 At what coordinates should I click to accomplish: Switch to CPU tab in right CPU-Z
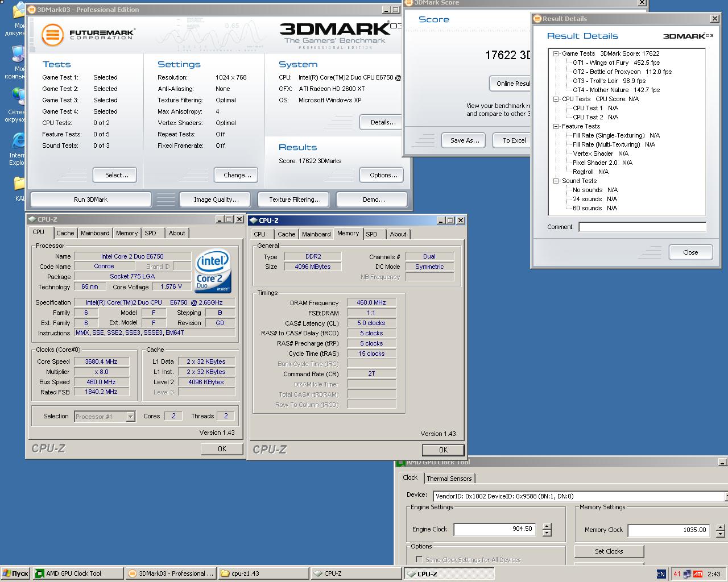point(260,234)
